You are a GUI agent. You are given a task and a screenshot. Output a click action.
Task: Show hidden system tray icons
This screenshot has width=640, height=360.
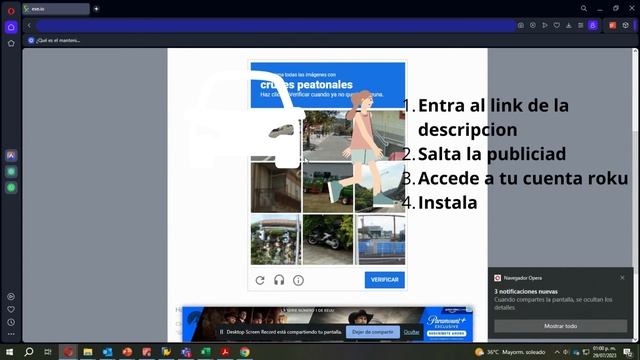[557, 352]
